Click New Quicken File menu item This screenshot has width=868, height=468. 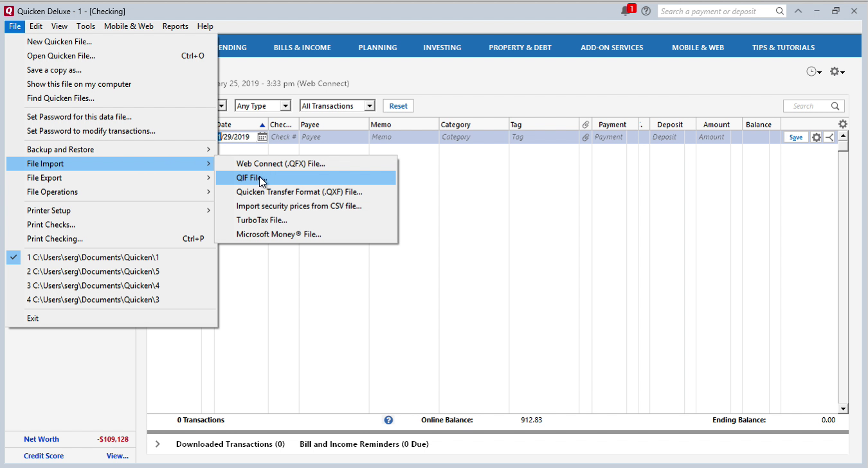click(x=112, y=42)
